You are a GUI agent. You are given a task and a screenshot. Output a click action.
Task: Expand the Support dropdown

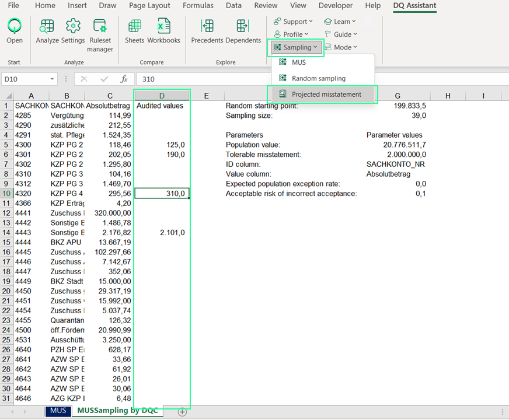[293, 22]
